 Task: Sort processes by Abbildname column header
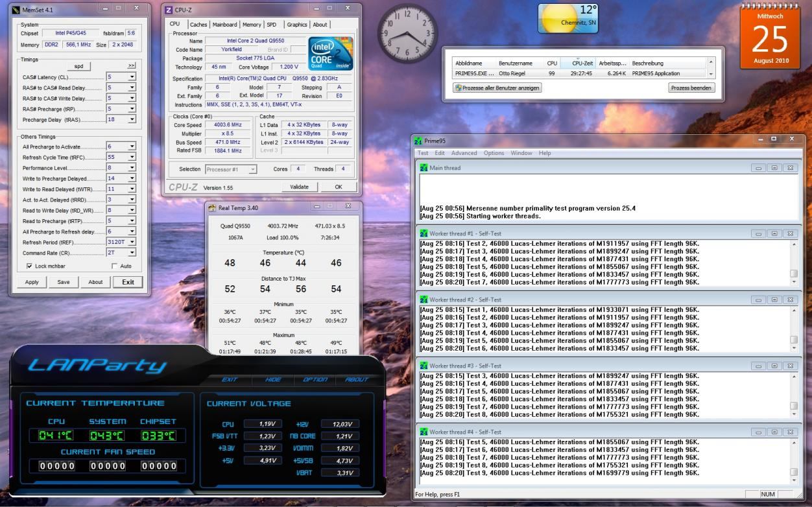click(474, 64)
